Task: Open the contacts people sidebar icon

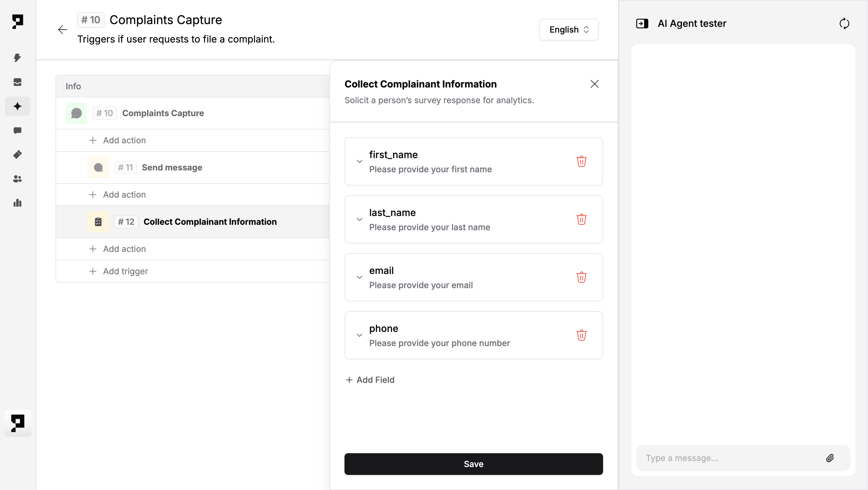Action: tap(17, 179)
